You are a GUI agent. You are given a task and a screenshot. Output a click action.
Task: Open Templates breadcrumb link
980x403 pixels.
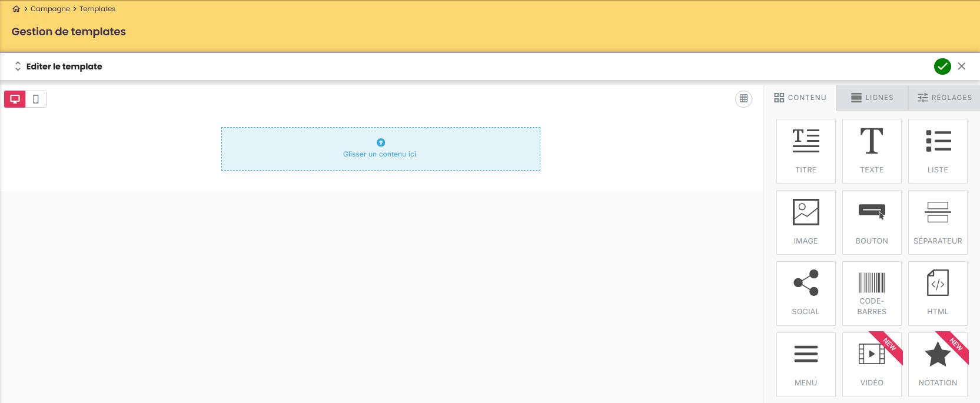coord(97,9)
